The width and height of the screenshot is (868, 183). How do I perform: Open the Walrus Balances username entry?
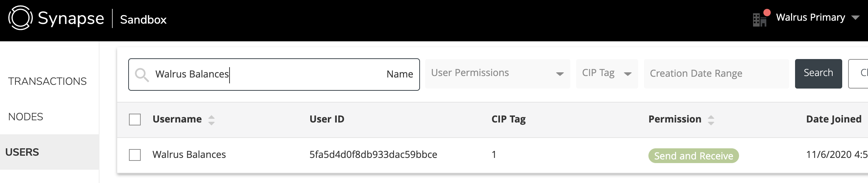[189, 155]
